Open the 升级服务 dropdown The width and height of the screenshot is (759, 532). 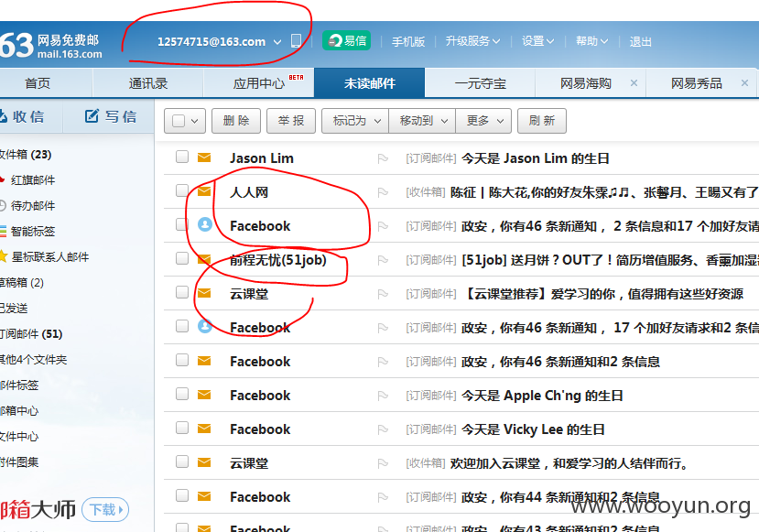(472, 41)
